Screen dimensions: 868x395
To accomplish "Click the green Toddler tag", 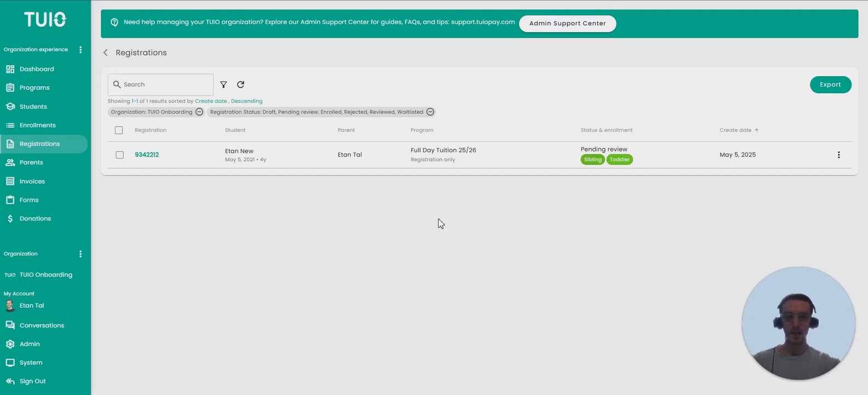I will point(620,160).
